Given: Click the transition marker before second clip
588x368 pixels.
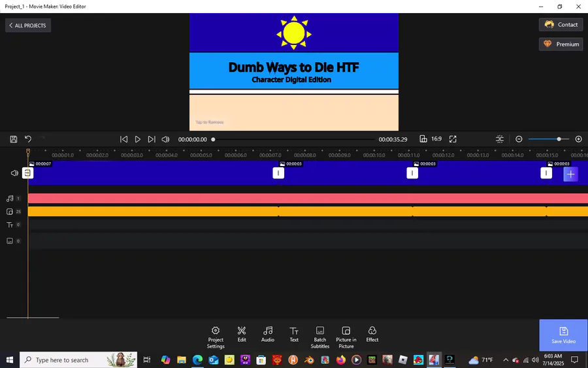Looking at the screenshot, I should pyautogui.click(x=278, y=173).
